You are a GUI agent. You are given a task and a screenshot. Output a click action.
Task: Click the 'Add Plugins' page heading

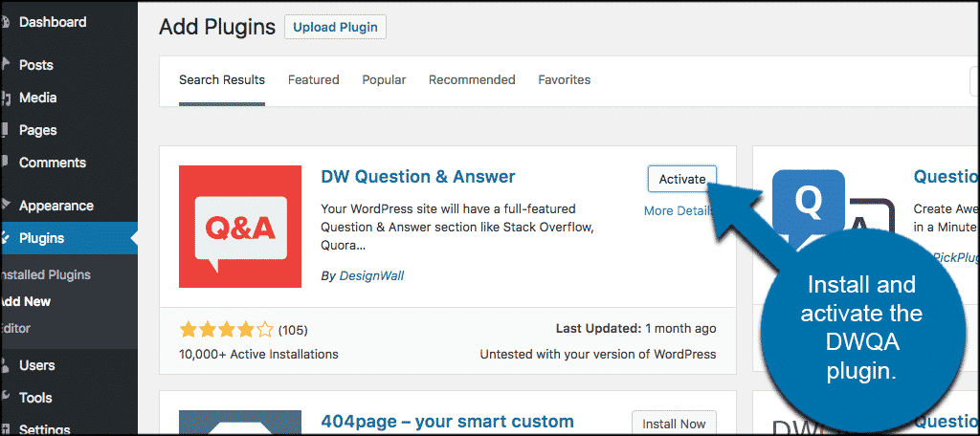217,28
